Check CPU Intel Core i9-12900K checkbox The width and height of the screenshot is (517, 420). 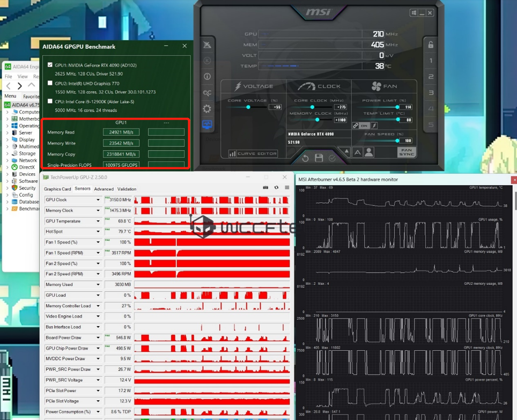pos(50,101)
